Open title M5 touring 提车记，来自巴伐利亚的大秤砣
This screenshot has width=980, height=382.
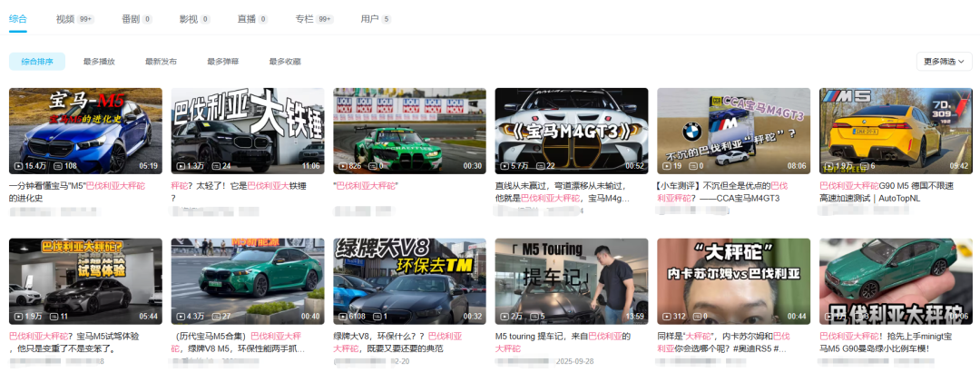click(563, 342)
